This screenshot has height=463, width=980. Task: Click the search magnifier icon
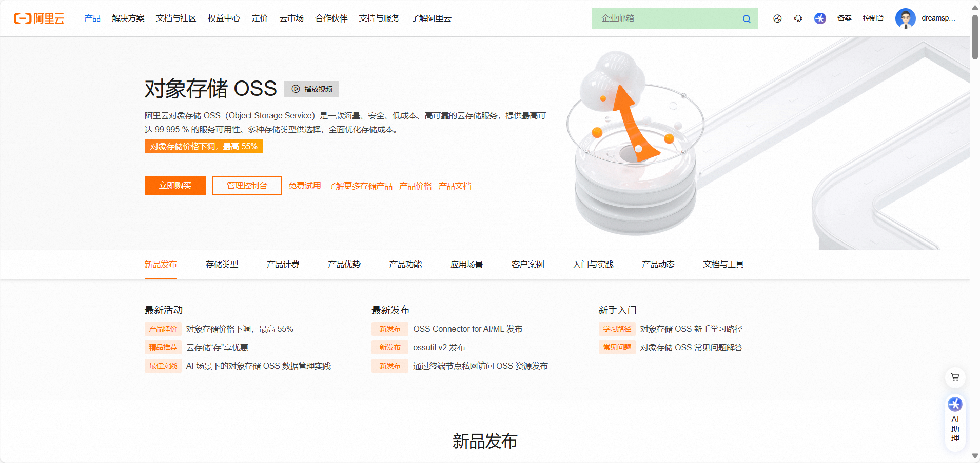[747, 18]
